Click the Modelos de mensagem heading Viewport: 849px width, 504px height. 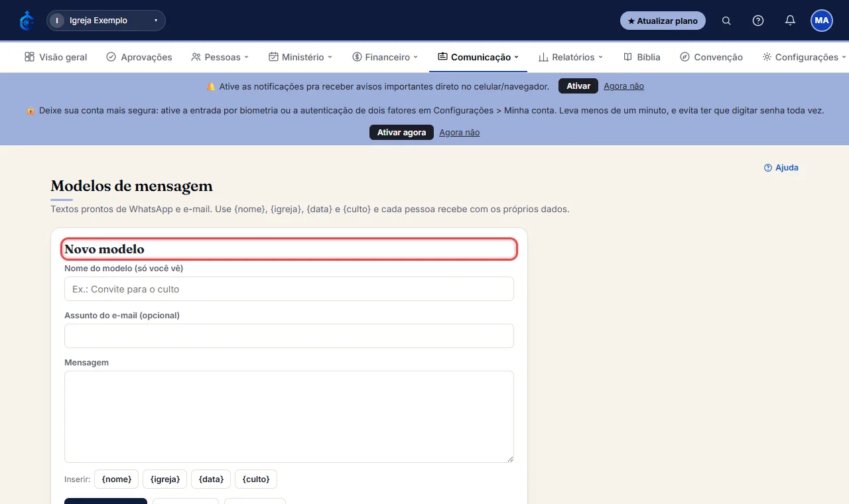pos(132,186)
